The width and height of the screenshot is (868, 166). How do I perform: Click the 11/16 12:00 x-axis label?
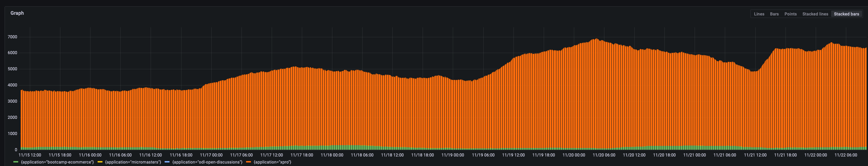pyautogui.click(x=151, y=155)
